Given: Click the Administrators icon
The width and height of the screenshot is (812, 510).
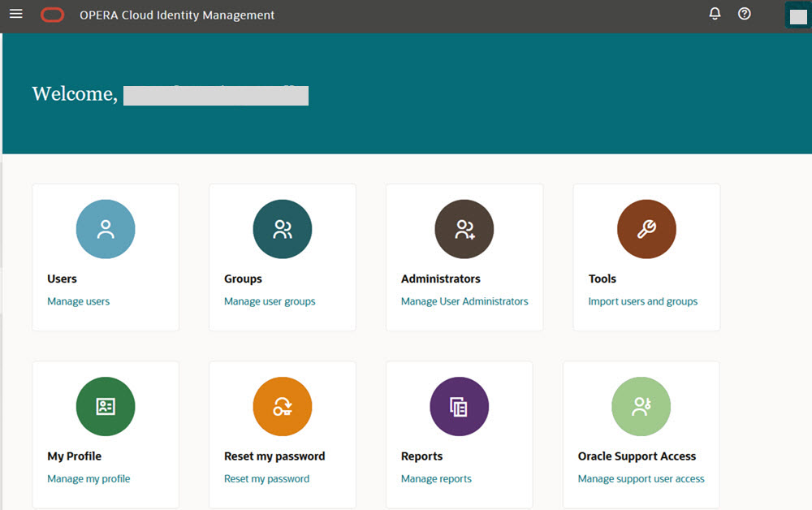Looking at the screenshot, I should [464, 229].
